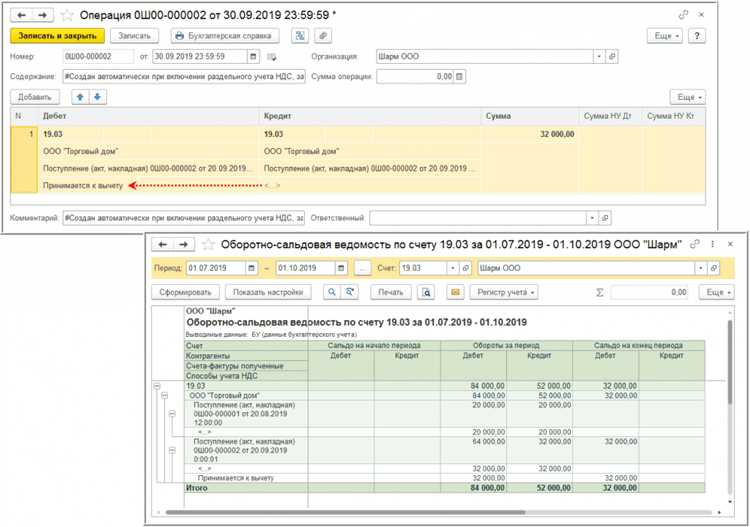Move the row down with the blue down arrow

pos(98,97)
